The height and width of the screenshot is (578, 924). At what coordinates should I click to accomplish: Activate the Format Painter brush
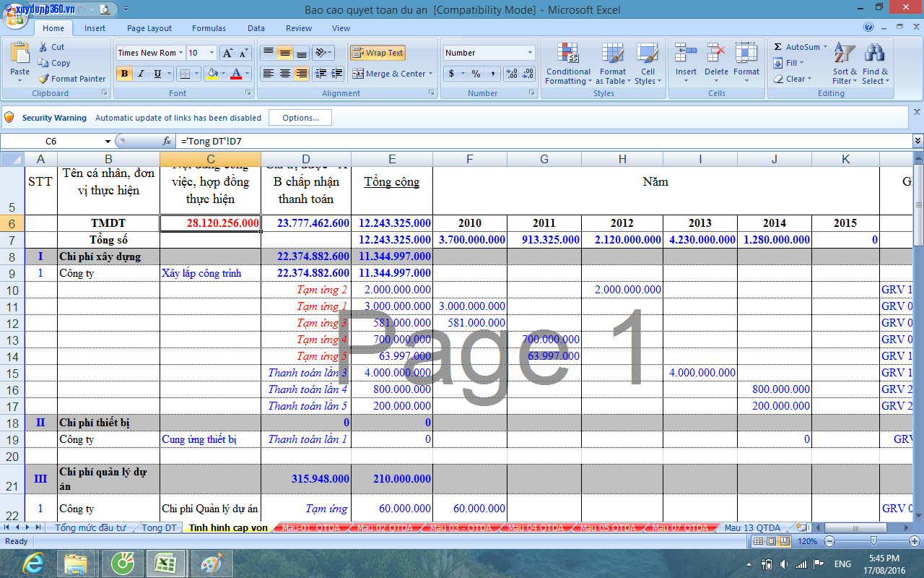point(43,79)
